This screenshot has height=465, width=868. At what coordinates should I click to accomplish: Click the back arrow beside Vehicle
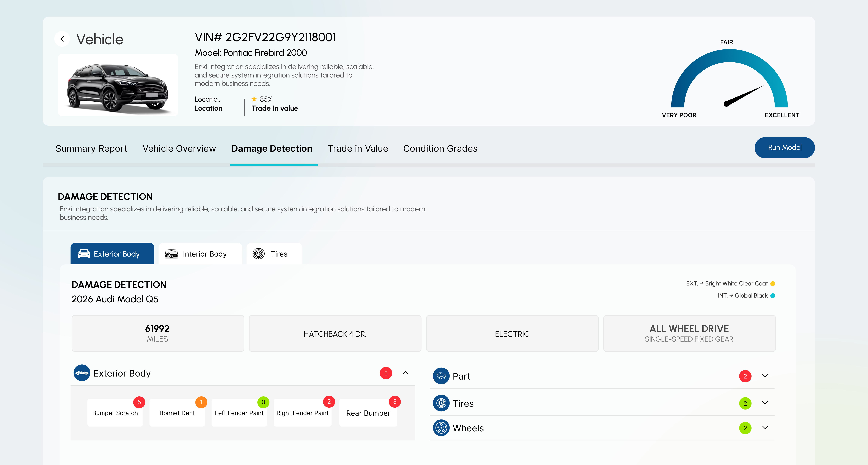point(62,39)
